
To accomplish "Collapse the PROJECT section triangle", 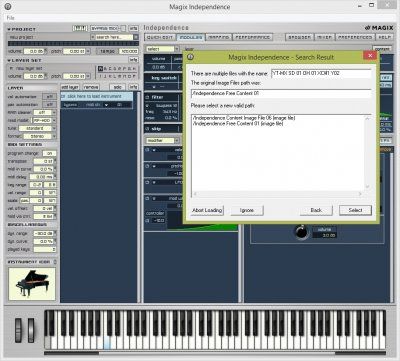I will point(9,29).
